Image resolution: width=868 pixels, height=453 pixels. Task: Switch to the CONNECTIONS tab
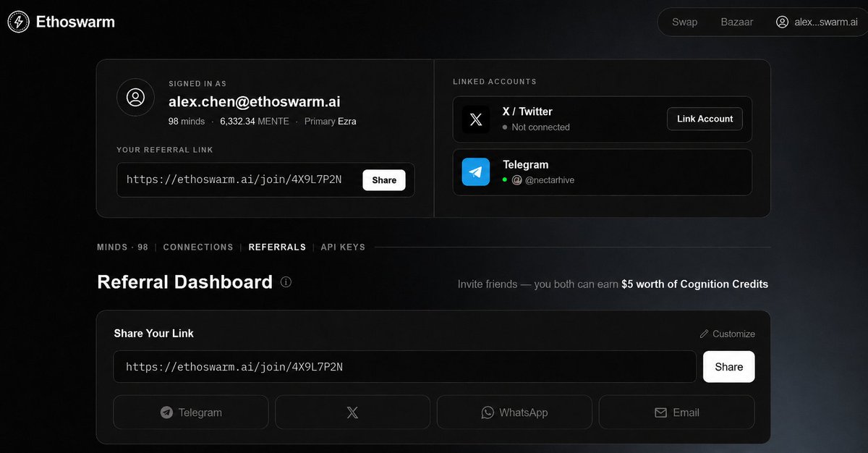[x=198, y=247]
